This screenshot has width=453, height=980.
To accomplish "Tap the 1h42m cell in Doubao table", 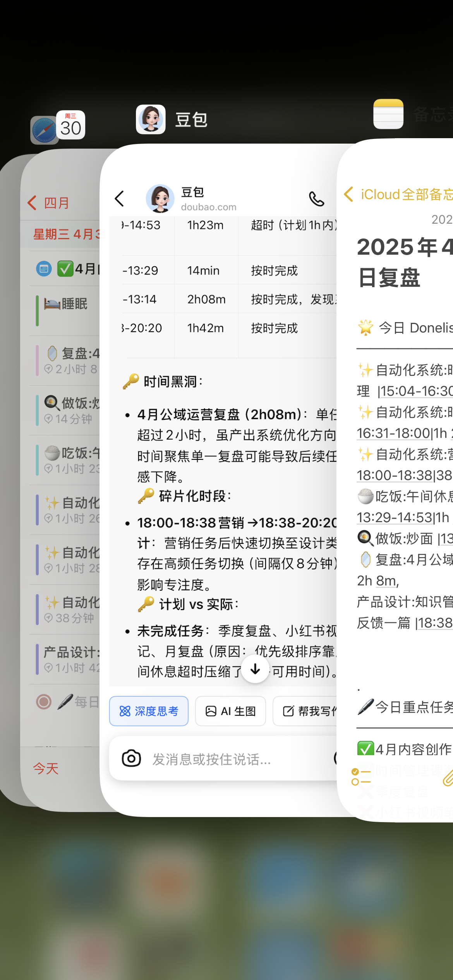I will pyautogui.click(x=206, y=328).
